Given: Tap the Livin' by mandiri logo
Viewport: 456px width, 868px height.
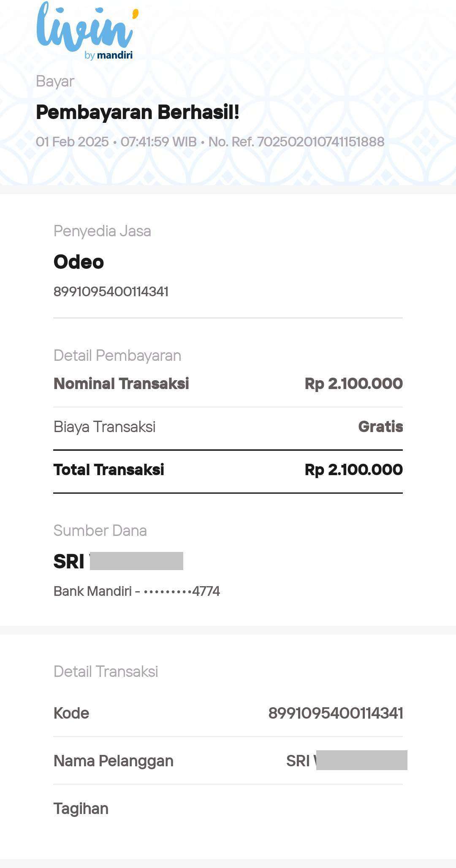Looking at the screenshot, I should [88, 31].
